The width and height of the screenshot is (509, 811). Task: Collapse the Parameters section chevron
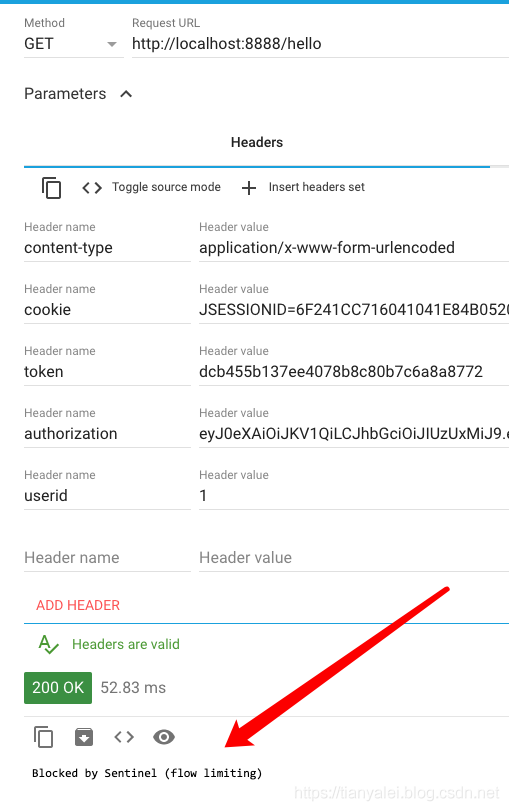(126, 94)
